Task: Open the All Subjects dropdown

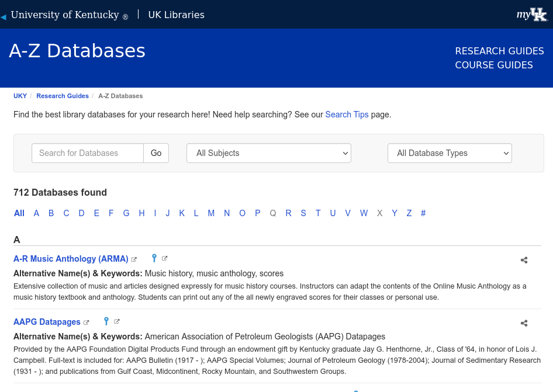Action: pos(269,153)
